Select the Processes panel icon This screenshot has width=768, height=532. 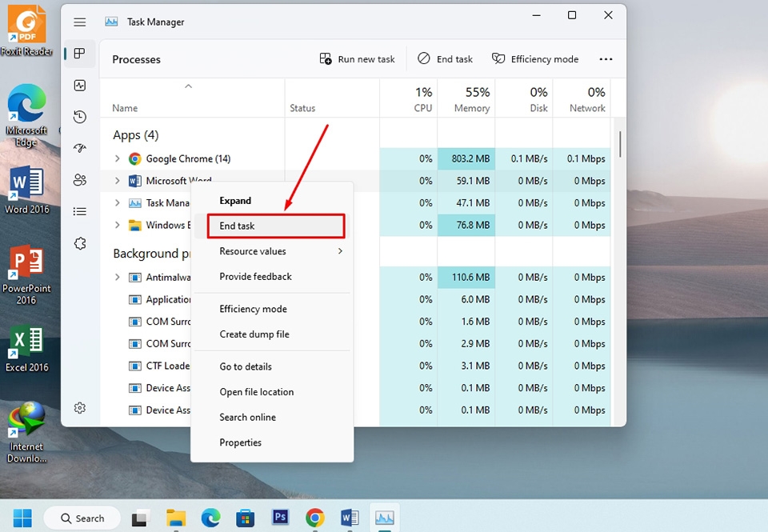[x=79, y=54]
